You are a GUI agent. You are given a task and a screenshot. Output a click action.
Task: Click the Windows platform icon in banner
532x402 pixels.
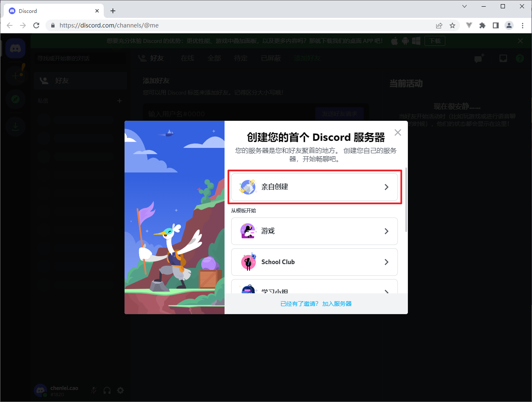tap(416, 41)
